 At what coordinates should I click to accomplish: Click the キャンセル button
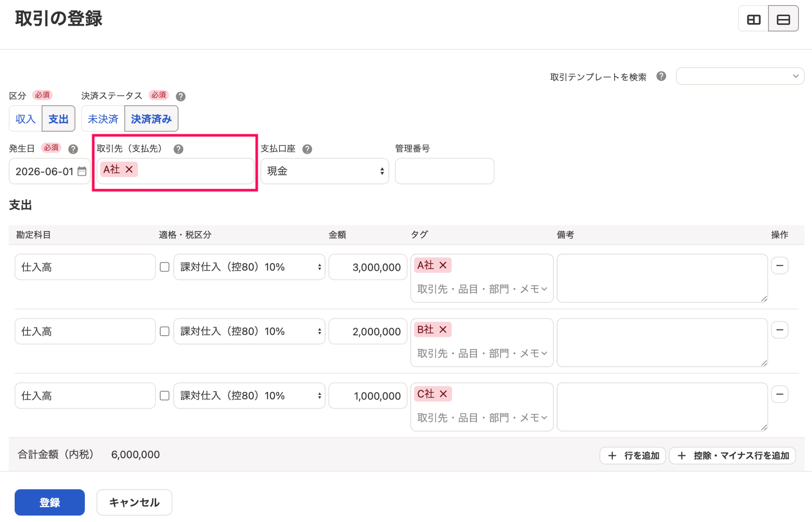pos(134,502)
